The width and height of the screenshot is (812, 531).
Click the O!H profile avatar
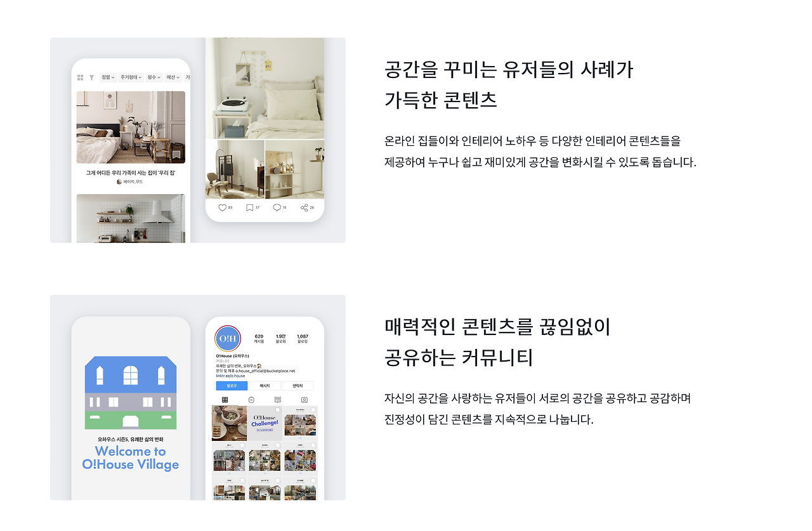228,339
